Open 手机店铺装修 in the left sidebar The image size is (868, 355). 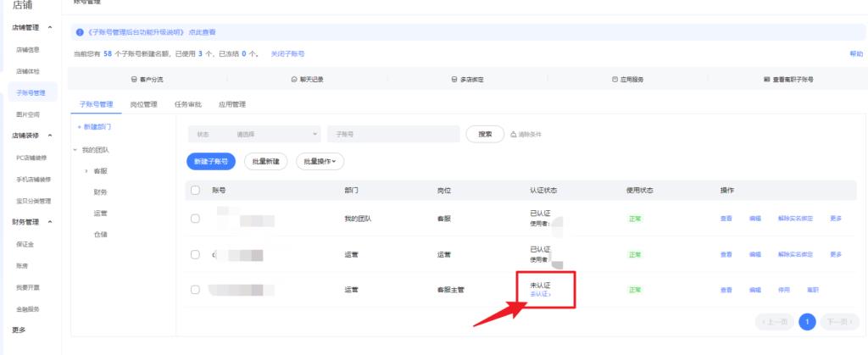click(x=33, y=179)
